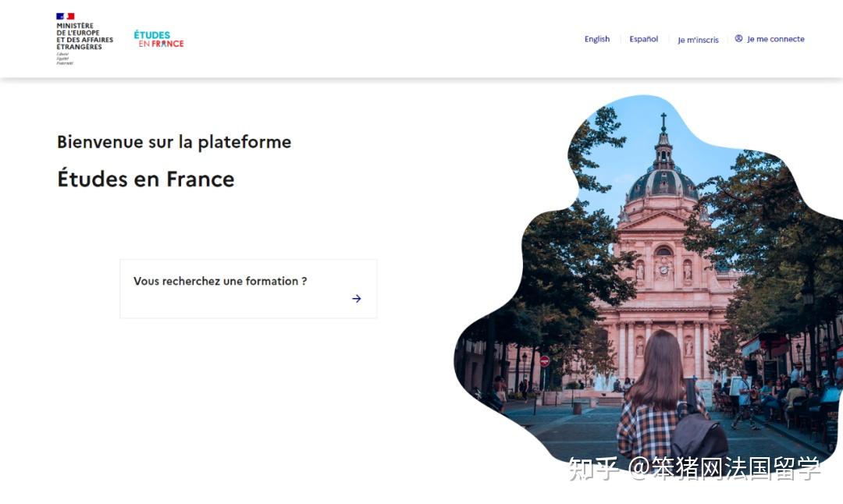Switch the site language to Español
The image size is (843, 504).
(643, 38)
